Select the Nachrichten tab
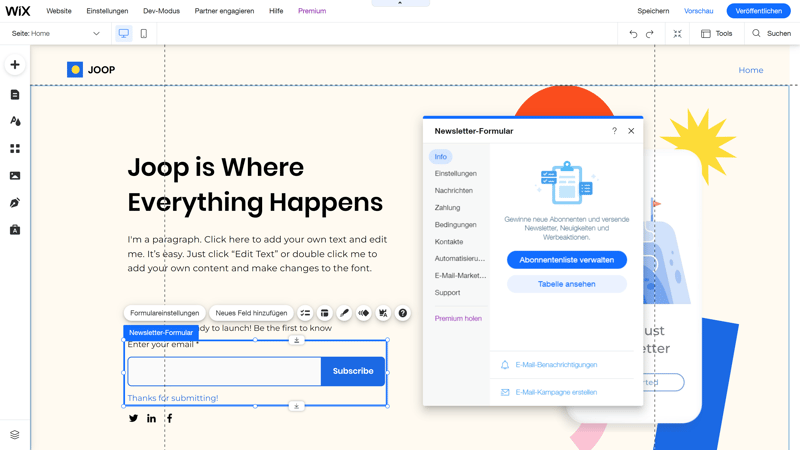Viewport: 800px width, 450px height. click(x=454, y=190)
